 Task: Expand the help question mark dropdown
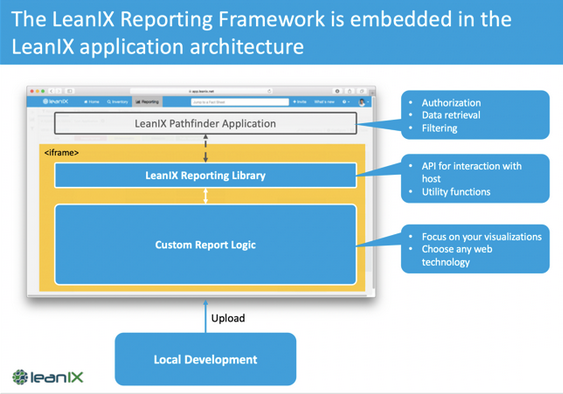(345, 102)
